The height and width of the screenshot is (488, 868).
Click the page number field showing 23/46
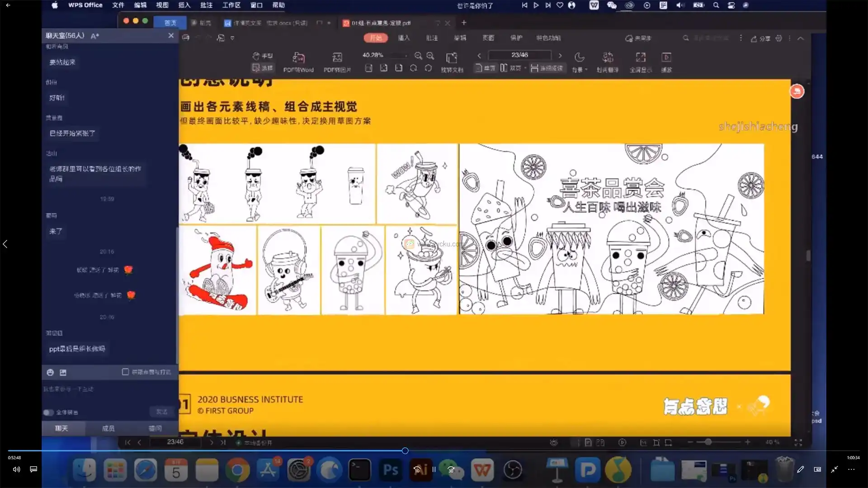pos(519,55)
